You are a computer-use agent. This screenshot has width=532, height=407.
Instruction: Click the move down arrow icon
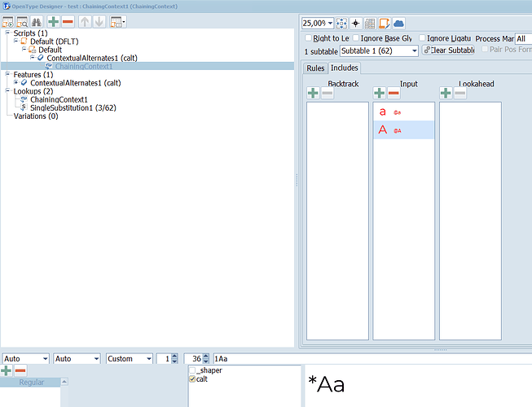tap(99, 22)
